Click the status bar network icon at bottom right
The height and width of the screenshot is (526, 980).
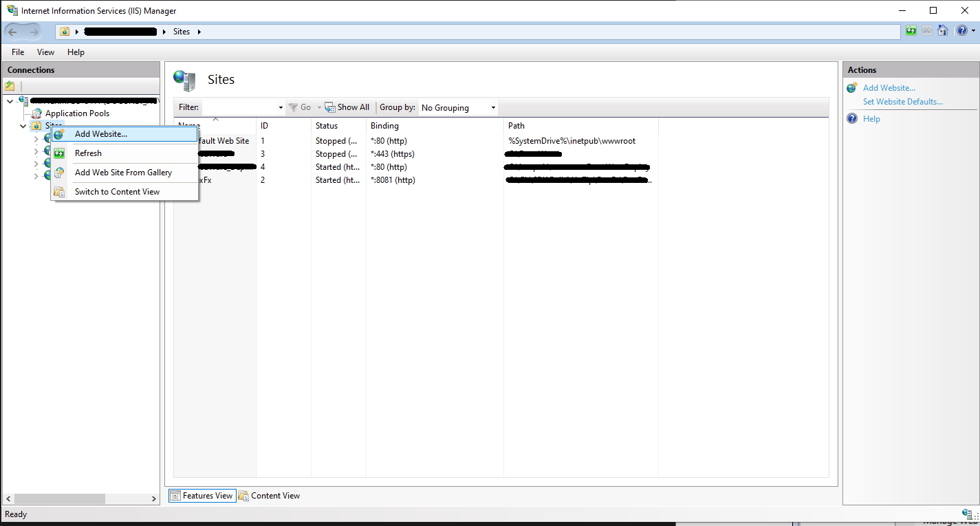click(968, 514)
